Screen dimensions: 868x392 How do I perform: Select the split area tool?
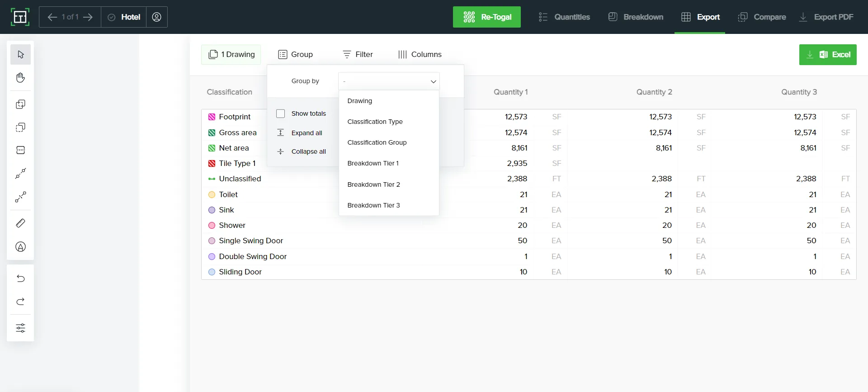coord(20,150)
